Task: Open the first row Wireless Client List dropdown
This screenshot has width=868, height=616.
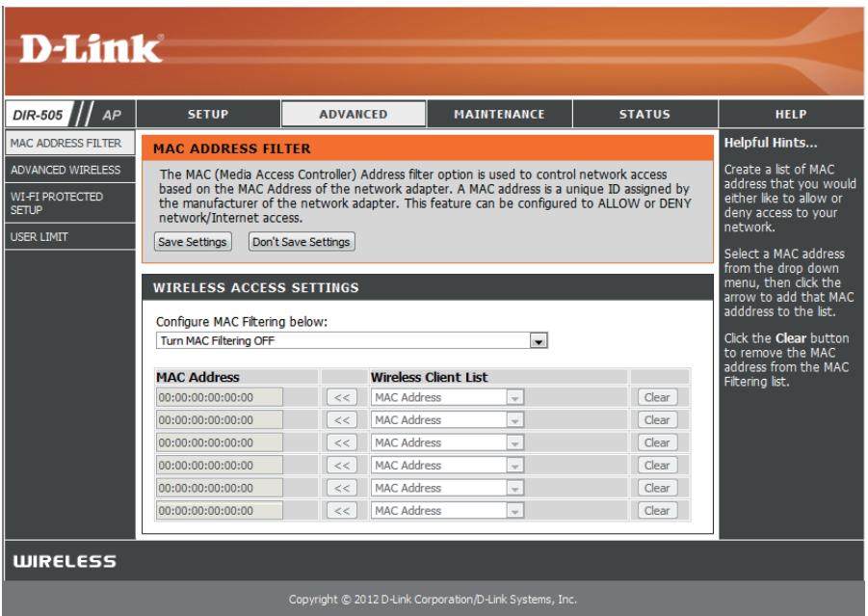Action: click(447, 397)
